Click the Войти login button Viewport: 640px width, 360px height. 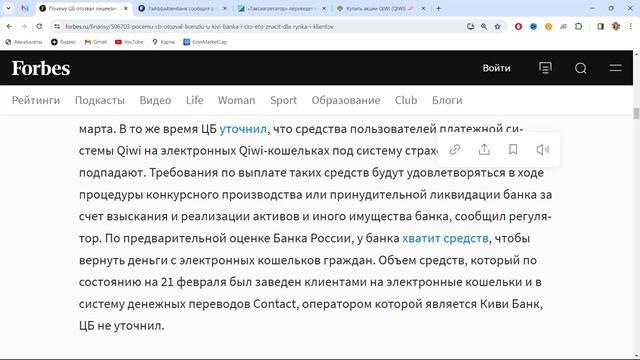496,68
